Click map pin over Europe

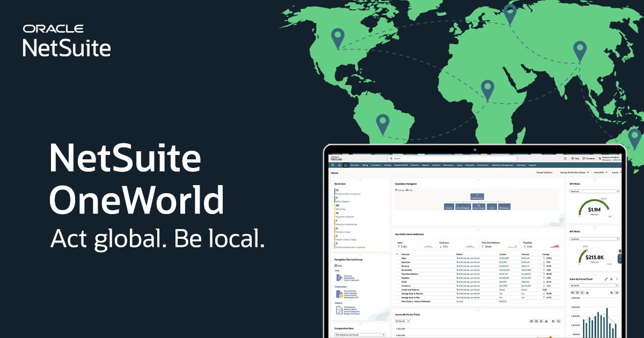[x=510, y=14]
